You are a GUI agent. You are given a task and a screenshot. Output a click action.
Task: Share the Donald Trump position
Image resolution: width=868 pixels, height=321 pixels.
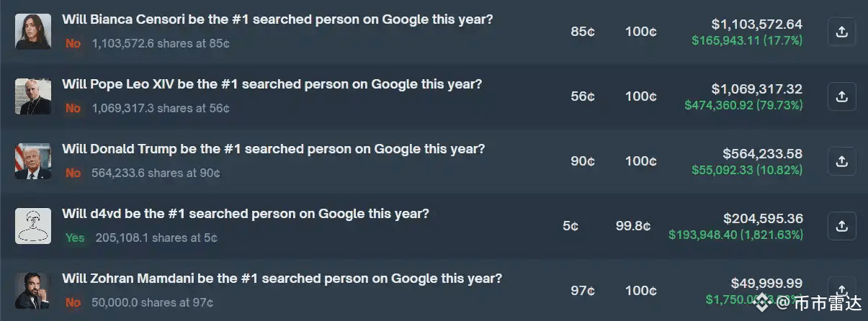841,161
